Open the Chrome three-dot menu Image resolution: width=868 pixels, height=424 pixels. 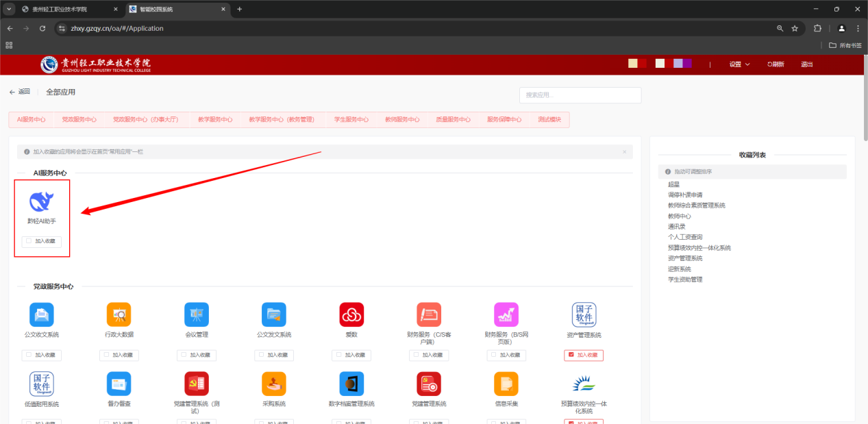coord(858,28)
